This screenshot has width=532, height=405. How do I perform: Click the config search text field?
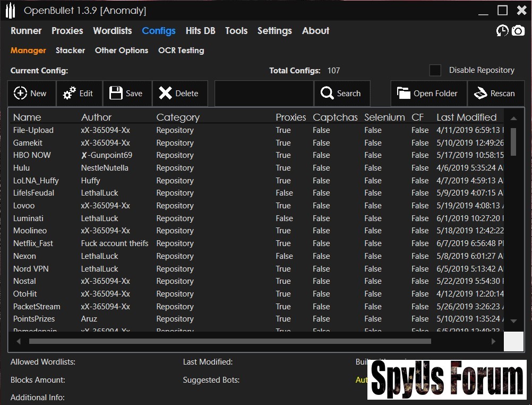click(263, 94)
